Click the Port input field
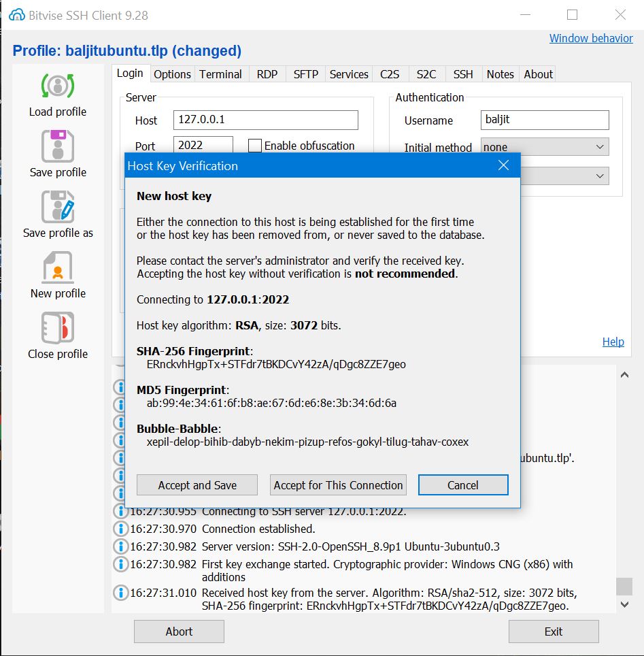 [203, 145]
